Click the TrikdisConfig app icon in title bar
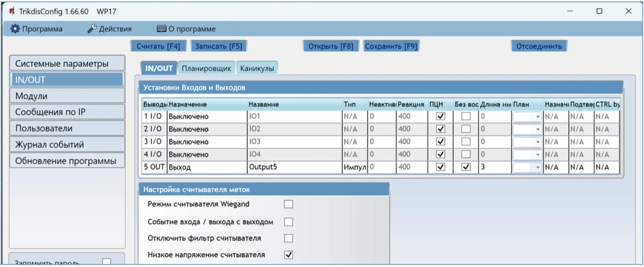 click(12, 11)
